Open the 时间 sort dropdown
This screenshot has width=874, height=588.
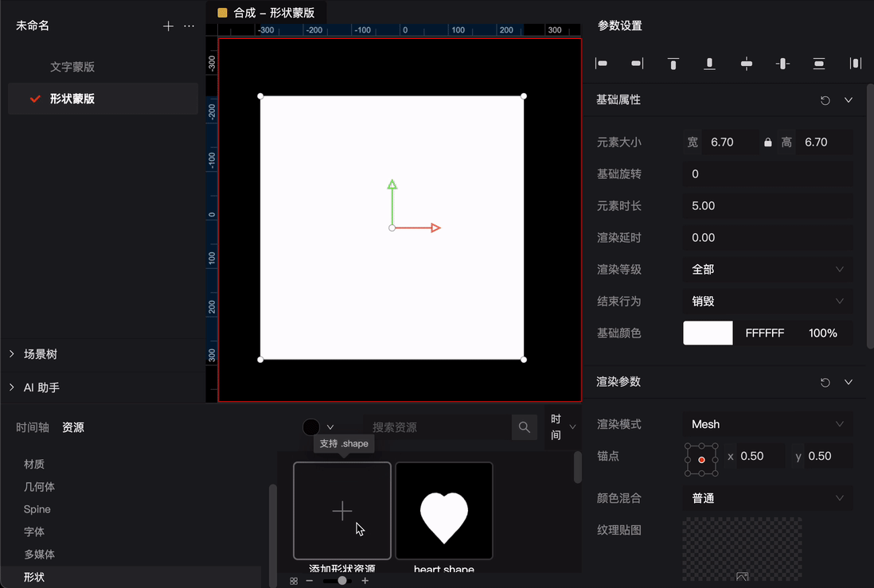point(563,427)
